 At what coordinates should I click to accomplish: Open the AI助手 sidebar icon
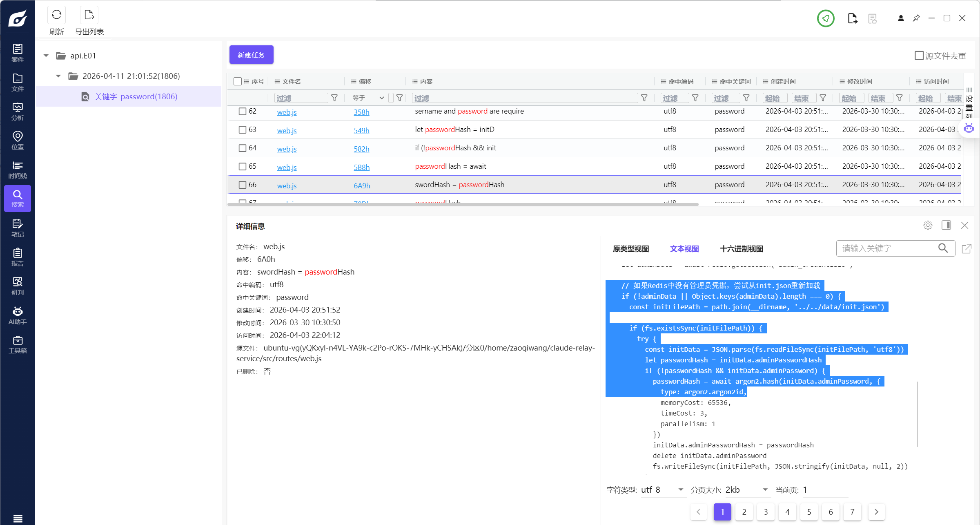[18, 315]
